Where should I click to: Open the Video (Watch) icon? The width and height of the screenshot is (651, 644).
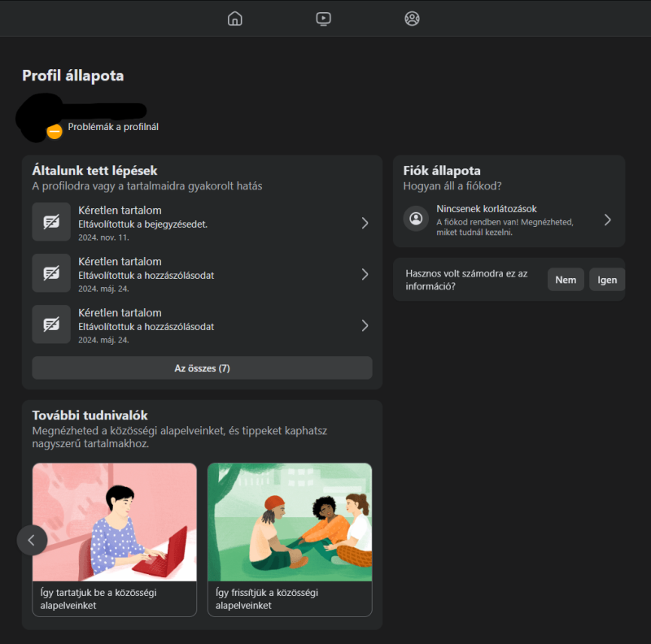324,19
